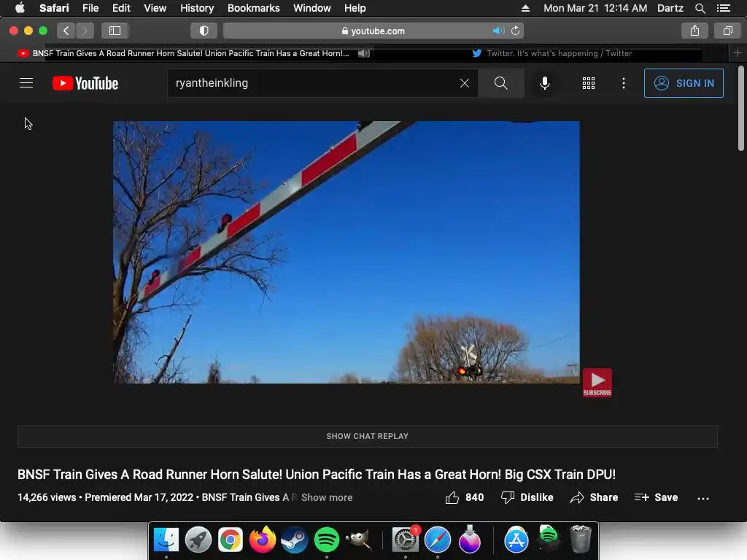Save the video to a playlist
This screenshot has width=747, height=560.
click(x=656, y=497)
